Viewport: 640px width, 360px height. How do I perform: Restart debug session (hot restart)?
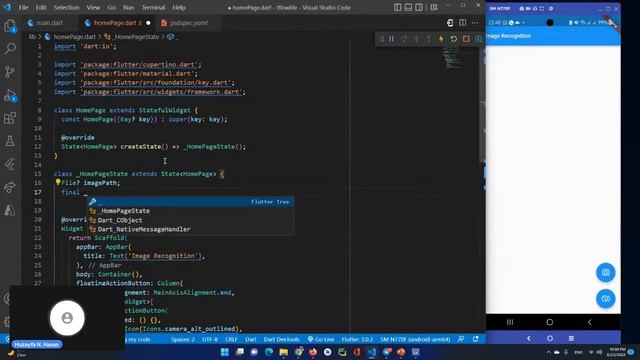click(453, 39)
